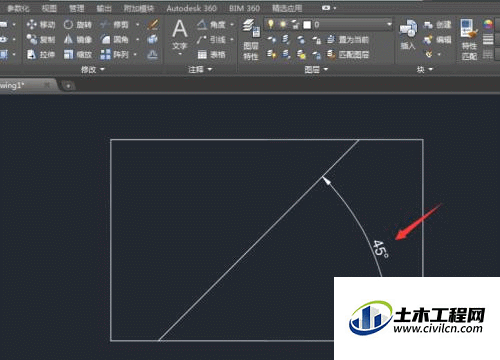
Task: Select the Array (阵列) tool
Action: [114, 54]
